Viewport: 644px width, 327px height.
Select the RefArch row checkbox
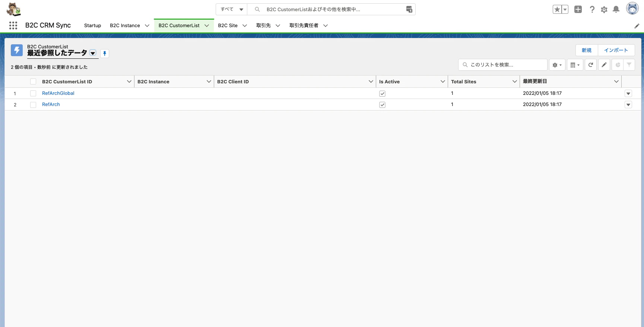33,105
